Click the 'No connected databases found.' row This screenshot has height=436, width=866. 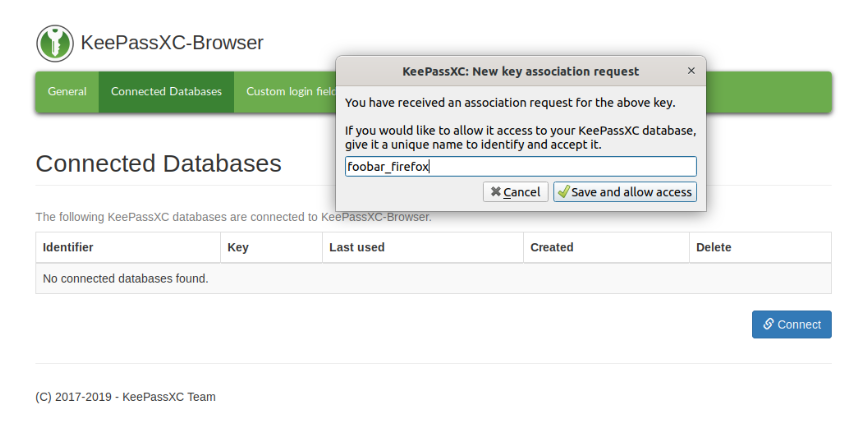tap(434, 279)
